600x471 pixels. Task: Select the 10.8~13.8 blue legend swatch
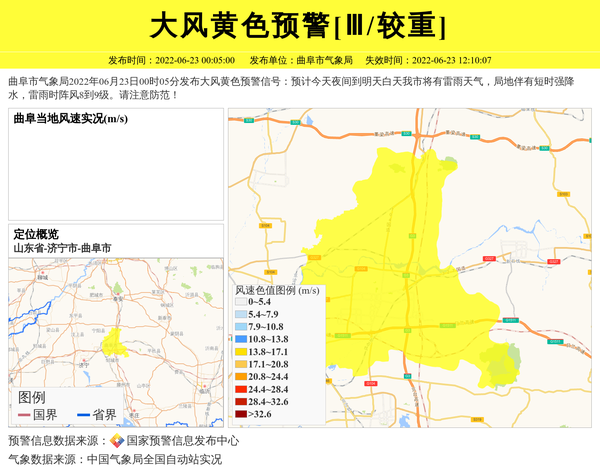tap(241, 340)
